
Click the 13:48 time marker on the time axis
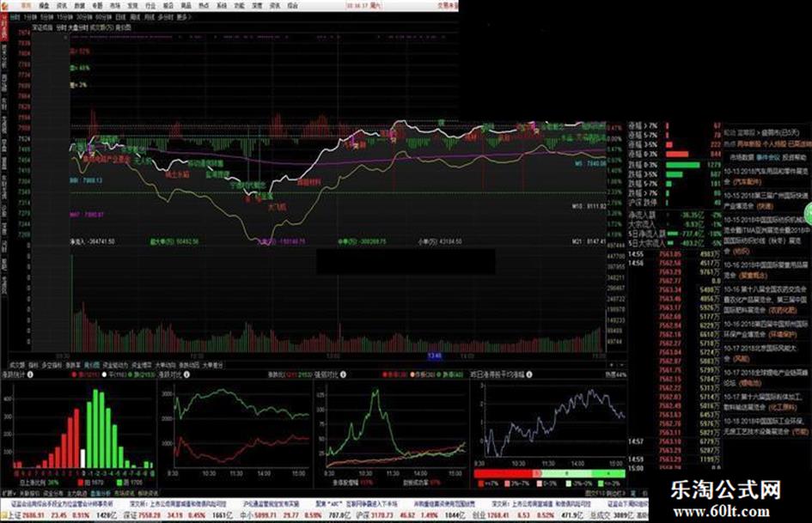(435, 356)
